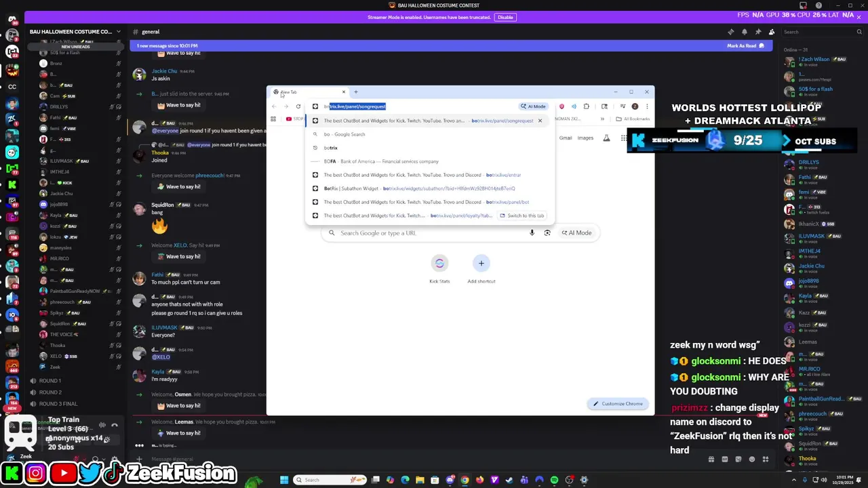Open pinned messages in Discord
This screenshot has width=868, height=488.
tap(757, 32)
